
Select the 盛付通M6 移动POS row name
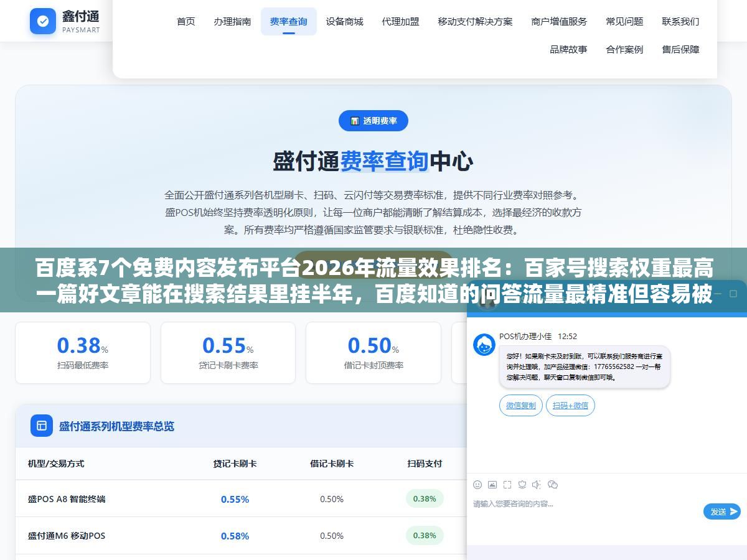(x=67, y=536)
